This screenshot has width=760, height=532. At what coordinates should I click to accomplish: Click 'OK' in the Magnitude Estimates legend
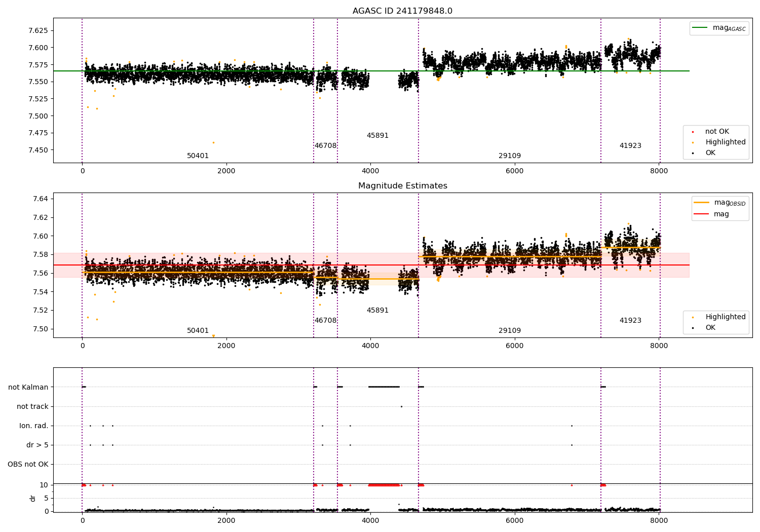tap(710, 328)
